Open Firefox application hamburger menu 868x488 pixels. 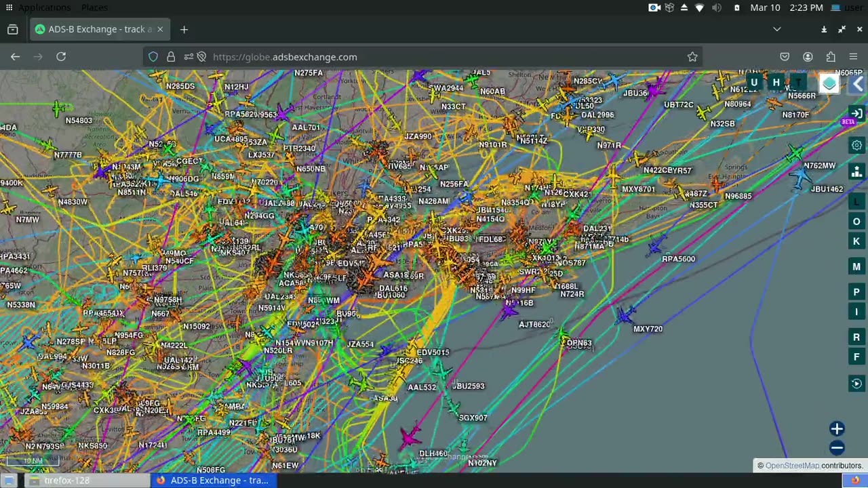coord(853,57)
